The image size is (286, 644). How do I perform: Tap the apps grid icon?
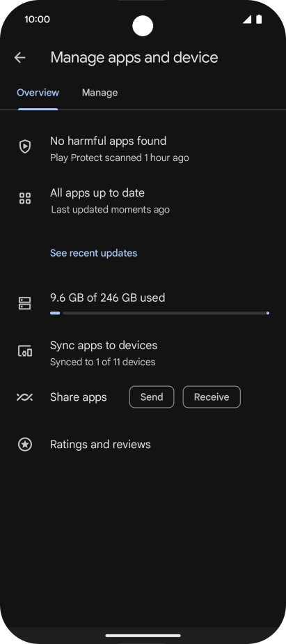coord(25,199)
